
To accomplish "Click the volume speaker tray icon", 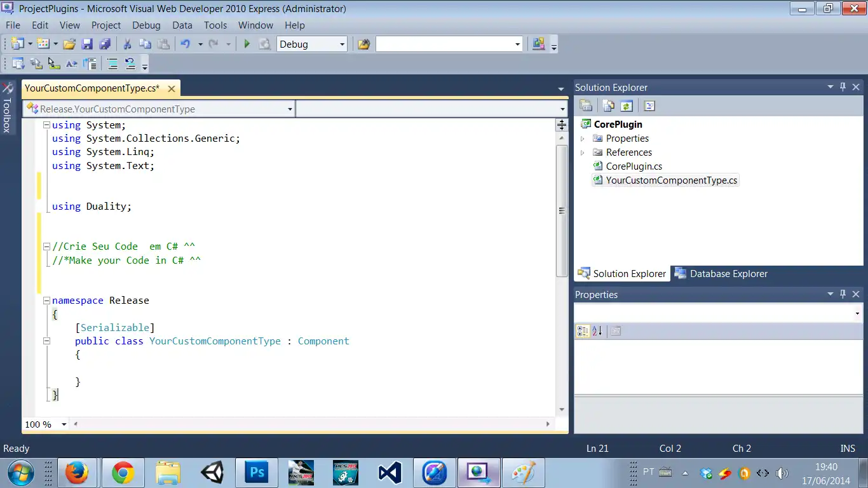I will [782, 473].
